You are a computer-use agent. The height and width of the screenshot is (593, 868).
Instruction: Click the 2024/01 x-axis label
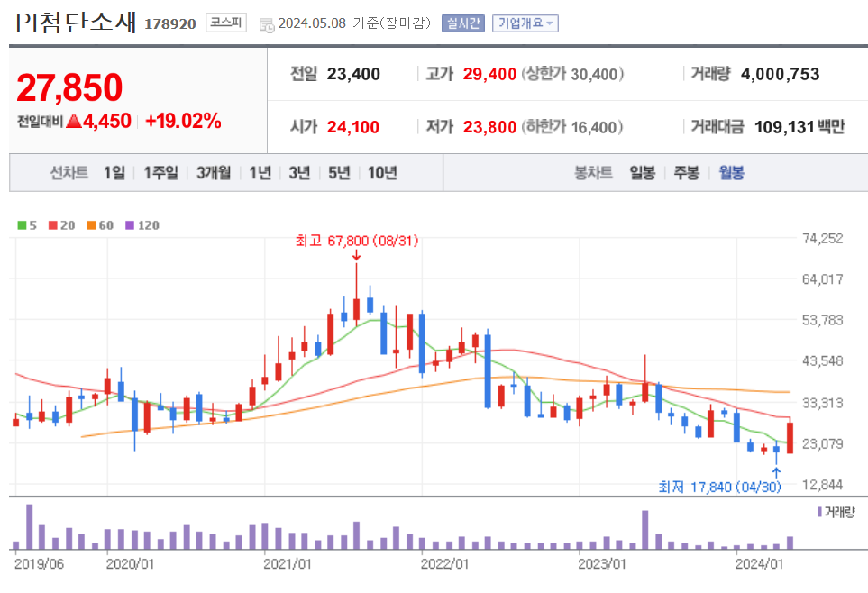(759, 564)
